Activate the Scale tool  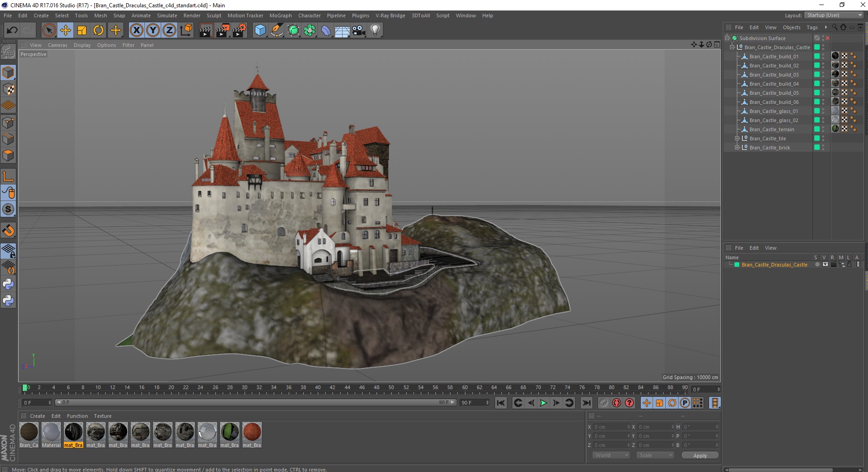pos(82,31)
